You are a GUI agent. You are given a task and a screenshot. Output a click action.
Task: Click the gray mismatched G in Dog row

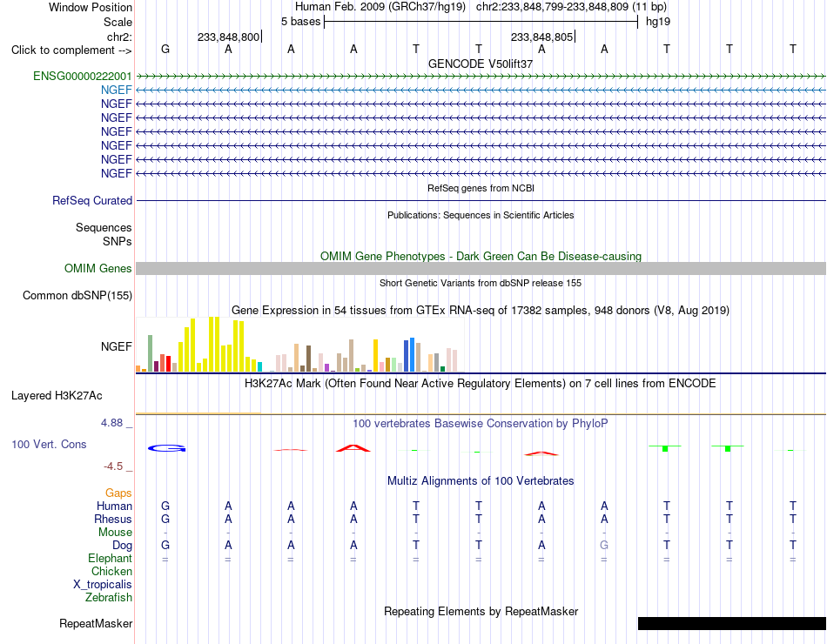(604, 546)
